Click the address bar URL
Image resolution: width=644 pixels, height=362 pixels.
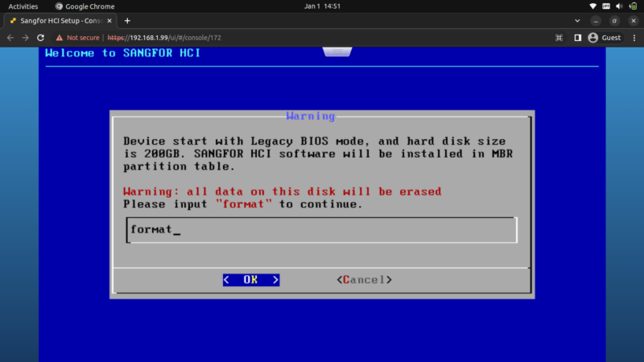164,38
